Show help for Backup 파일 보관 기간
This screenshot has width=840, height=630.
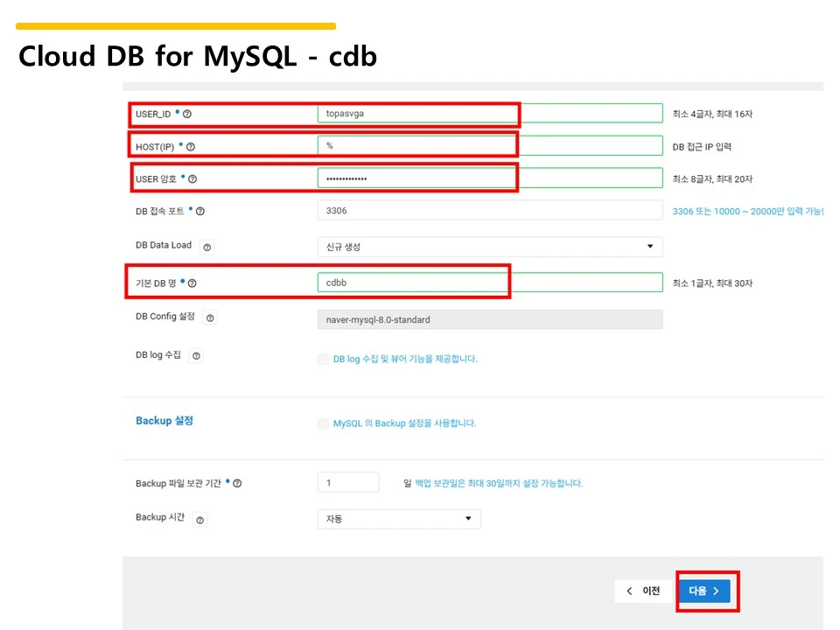pos(237,483)
